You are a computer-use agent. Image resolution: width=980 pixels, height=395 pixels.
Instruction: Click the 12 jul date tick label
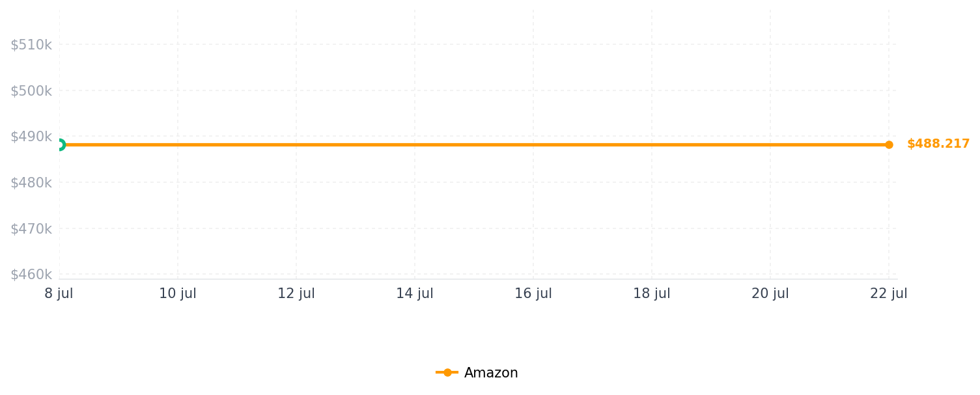(296, 294)
